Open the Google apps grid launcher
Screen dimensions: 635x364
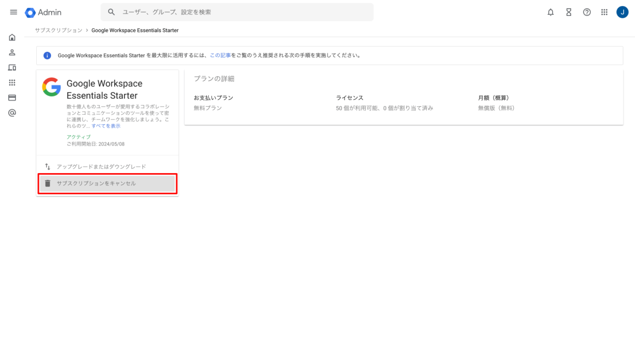point(604,12)
